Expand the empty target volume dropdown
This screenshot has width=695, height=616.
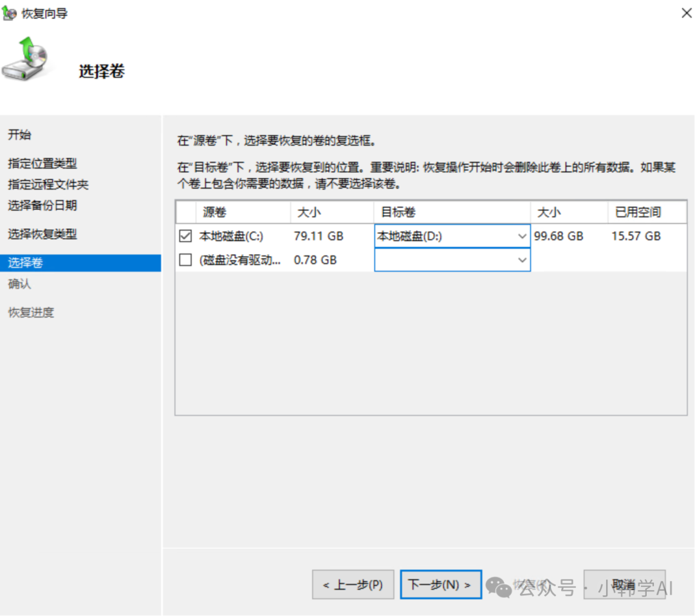point(522,260)
